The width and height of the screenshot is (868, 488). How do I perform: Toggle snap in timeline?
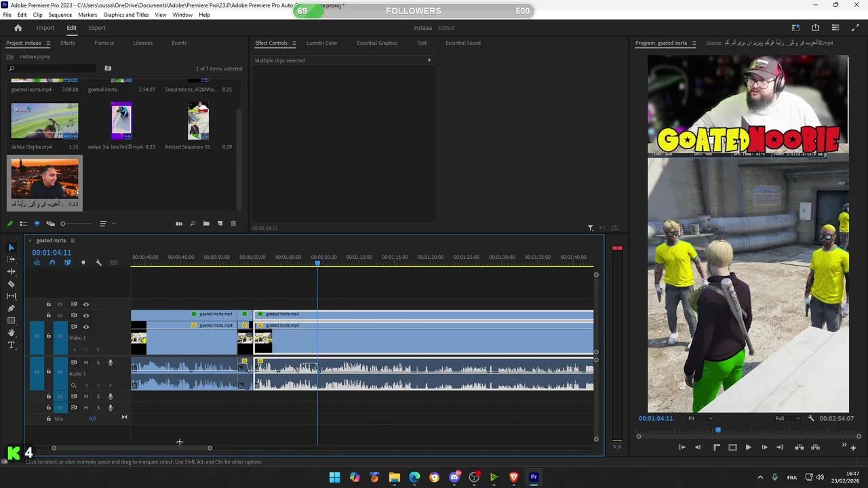(52, 263)
